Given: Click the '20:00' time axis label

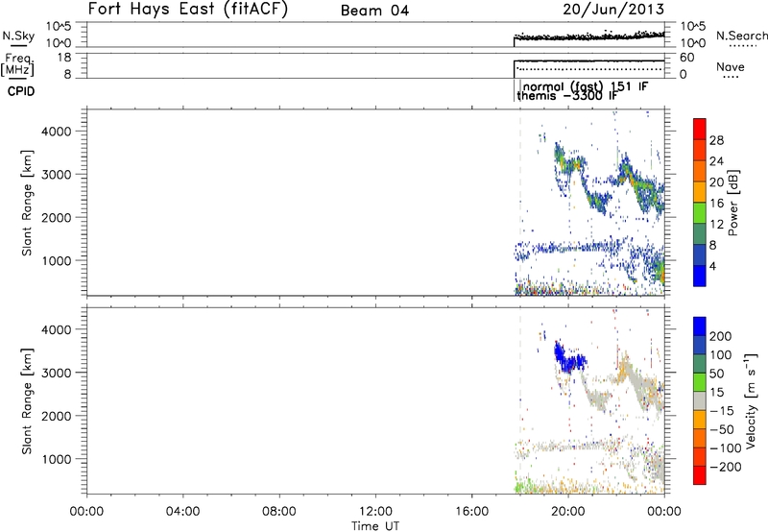Looking at the screenshot, I should point(568,512).
